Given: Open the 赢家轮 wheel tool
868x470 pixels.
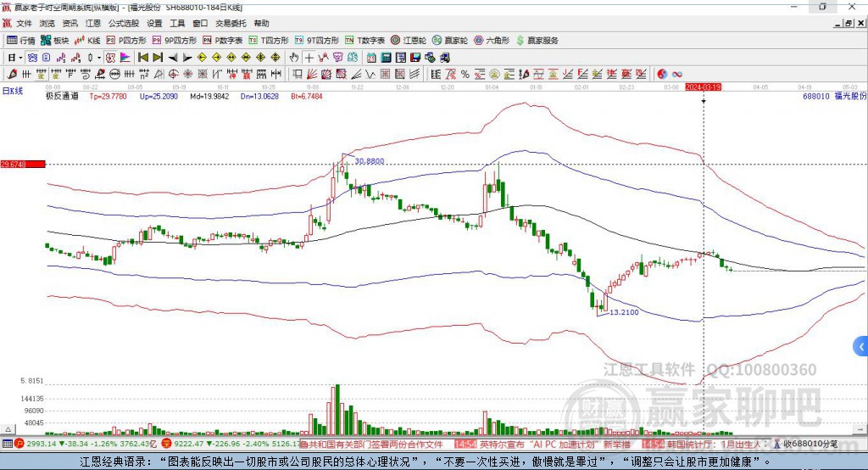Looking at the screenshot, I should tap(450, 41).
